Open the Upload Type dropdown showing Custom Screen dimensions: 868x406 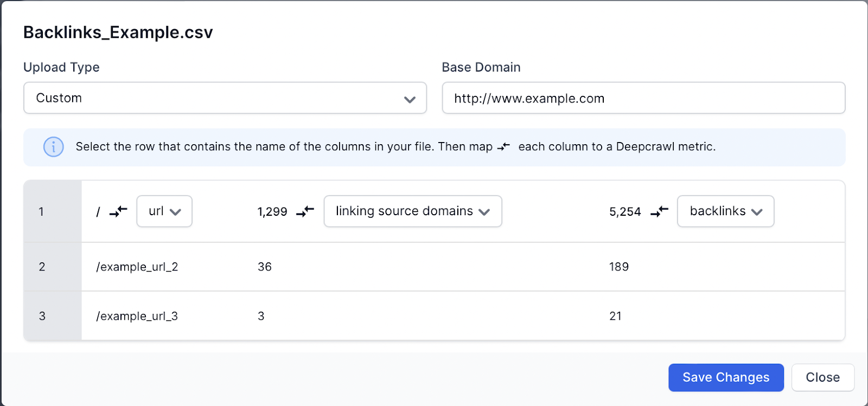coord(225,98)
